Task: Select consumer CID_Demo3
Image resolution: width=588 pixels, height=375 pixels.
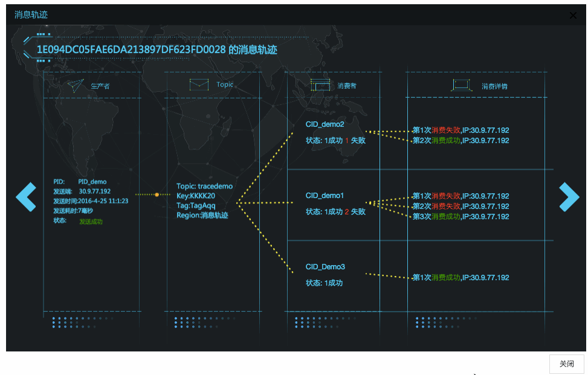Action: click(325, 267)
